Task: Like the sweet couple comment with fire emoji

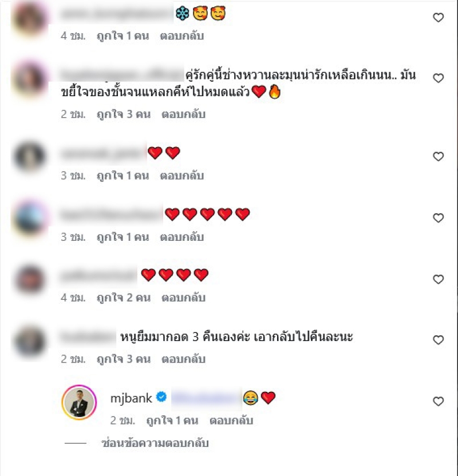Action: (438, 78)
